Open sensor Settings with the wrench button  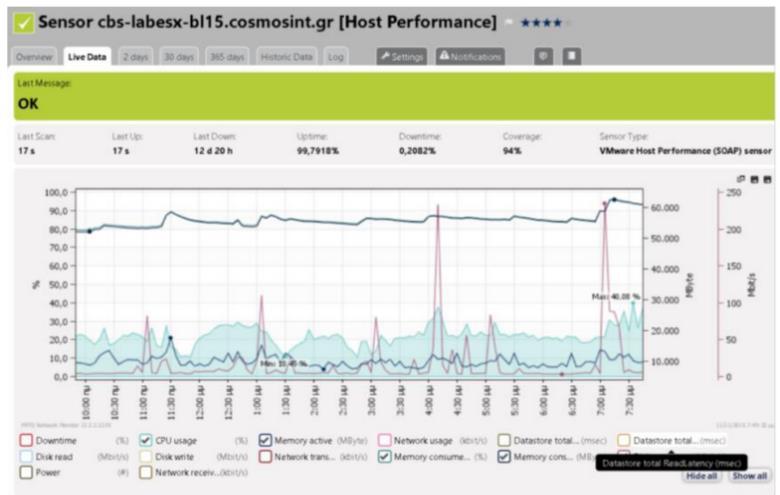[402, 57]
